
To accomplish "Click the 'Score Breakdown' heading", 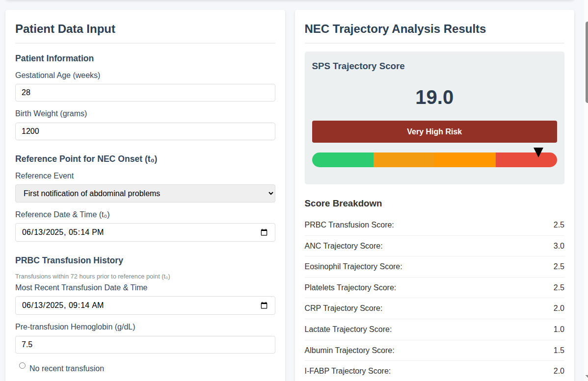I will 343,203.
